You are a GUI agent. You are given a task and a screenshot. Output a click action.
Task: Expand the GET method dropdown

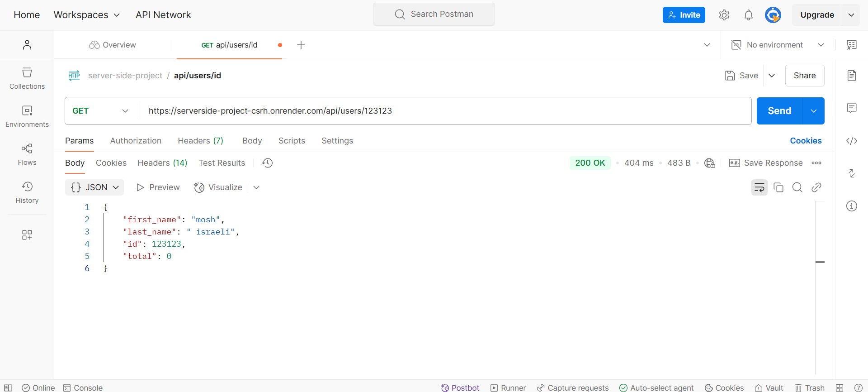(x=100, y=111)
